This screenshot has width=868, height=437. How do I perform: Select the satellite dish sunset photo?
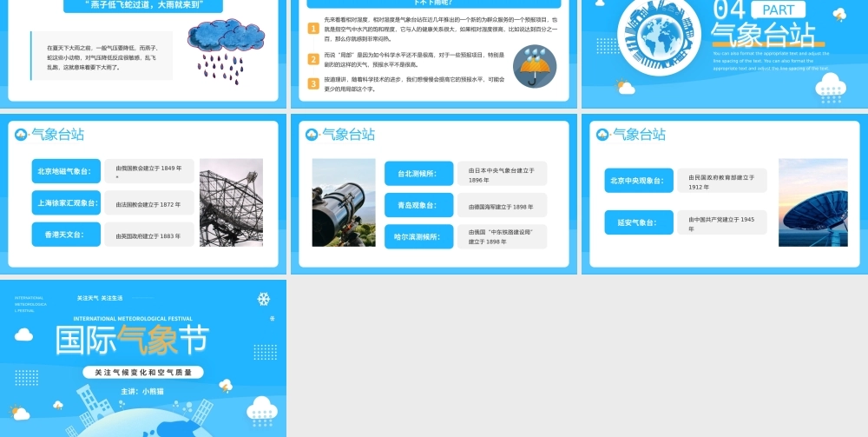pyautogui.click(x=812, y=202)
